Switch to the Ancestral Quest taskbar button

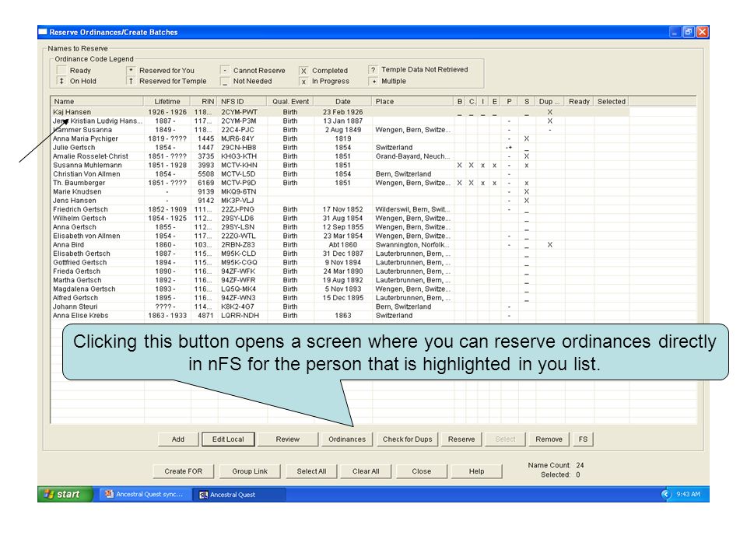pyautogui.click(x=238, y=495)
